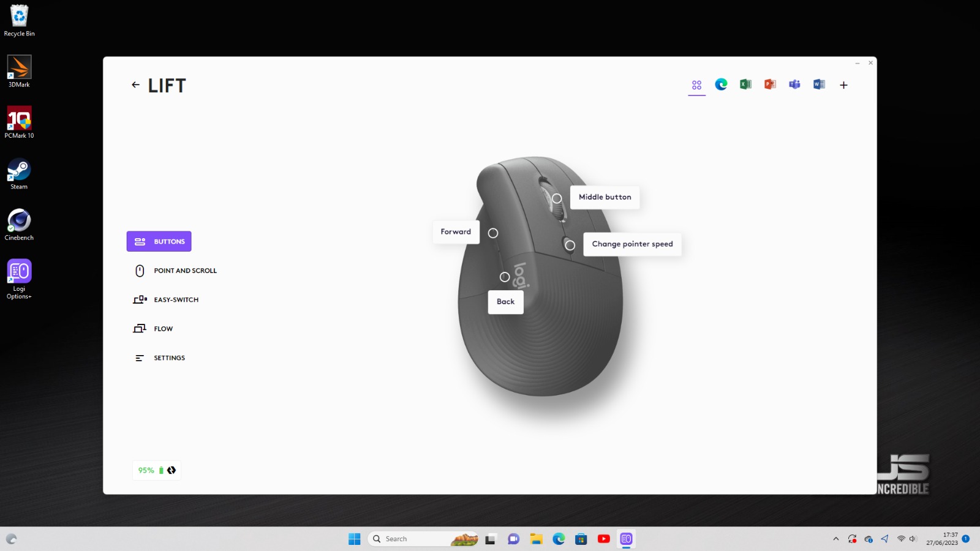Select the all-applications grid profile icon
This screenshot has width=980, height=551.
click(x=696, y=85)
